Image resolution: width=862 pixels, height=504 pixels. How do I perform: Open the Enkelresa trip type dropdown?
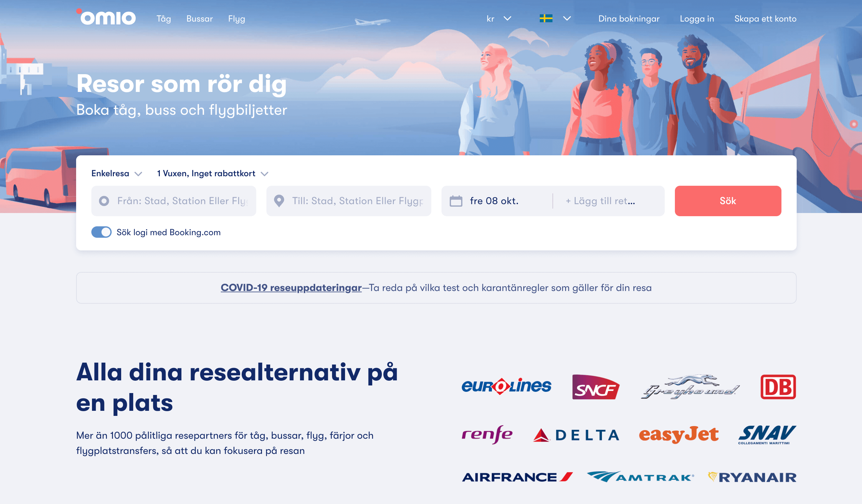(x=116, y=174)
